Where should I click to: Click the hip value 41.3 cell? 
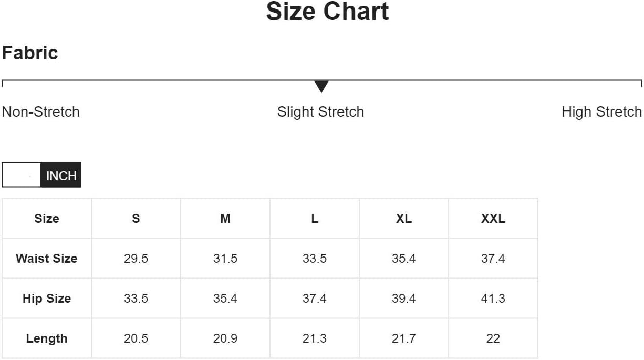(493, 299)
